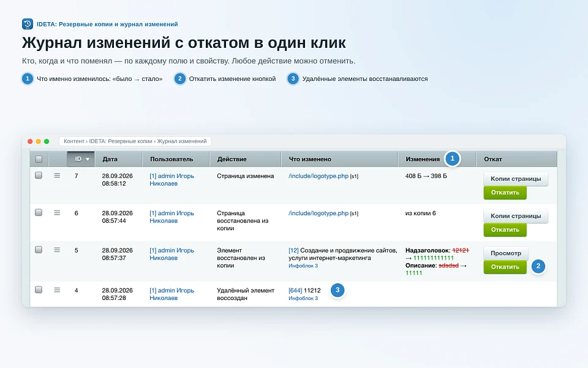
Task: Click Страница изменена action text
Action: (245, 176)
